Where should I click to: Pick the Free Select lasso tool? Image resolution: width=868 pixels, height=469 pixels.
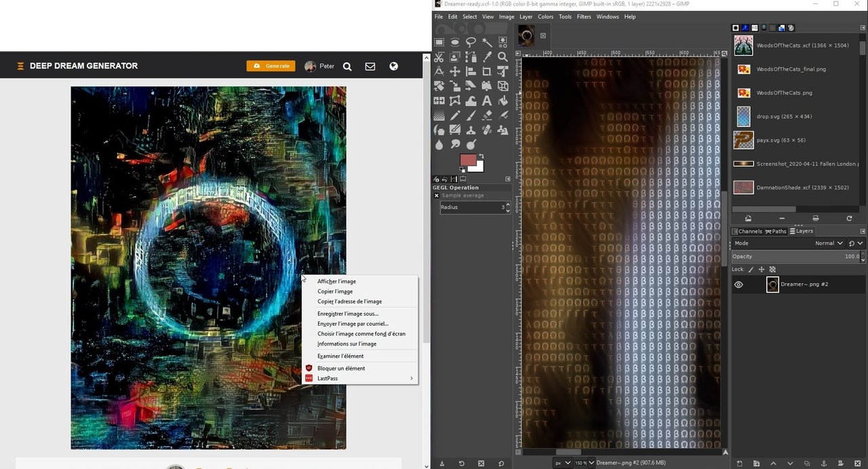click(x=471, y=42)
